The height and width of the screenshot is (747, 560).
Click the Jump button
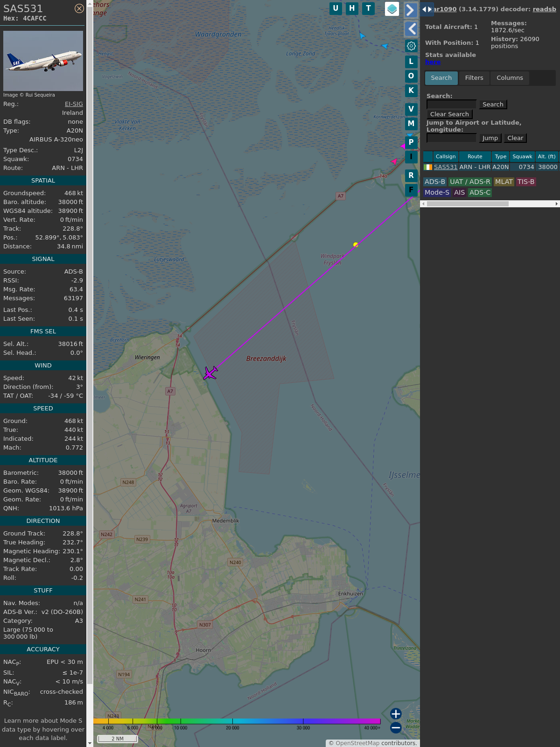click(490, 138)
